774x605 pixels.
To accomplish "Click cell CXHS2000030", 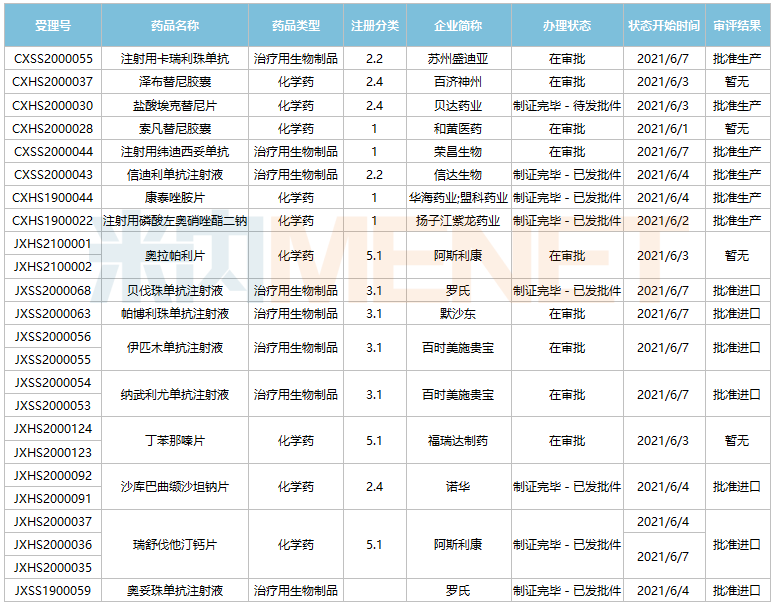I will coord(53,106).
